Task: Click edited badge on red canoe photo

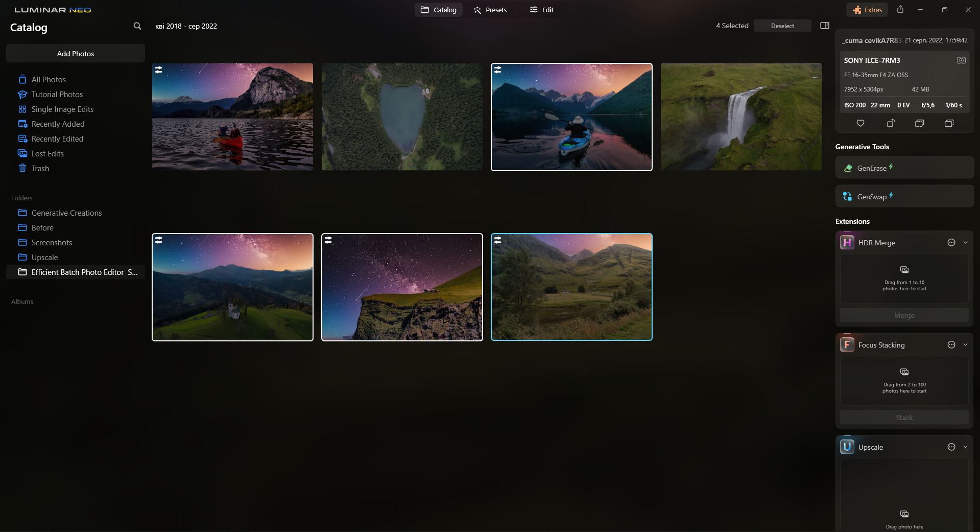Action: pyautogui.click(x=159, y=70)
